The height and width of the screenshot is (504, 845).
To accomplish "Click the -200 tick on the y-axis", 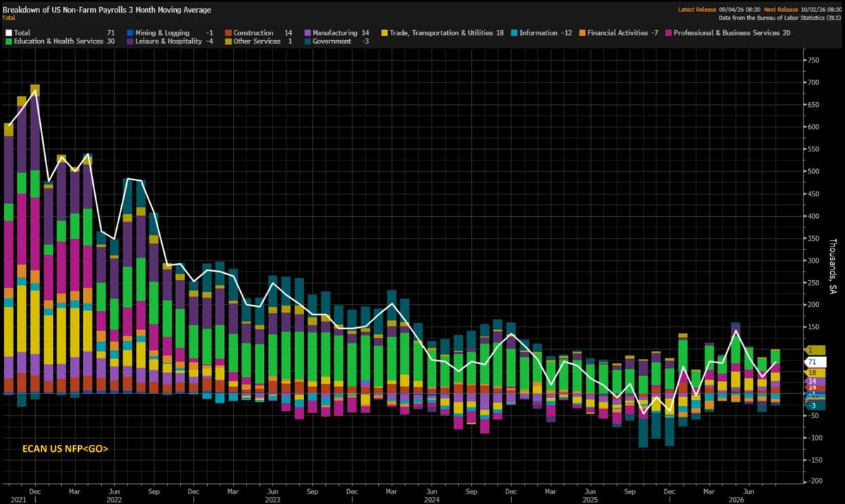I will pos(814,482).
